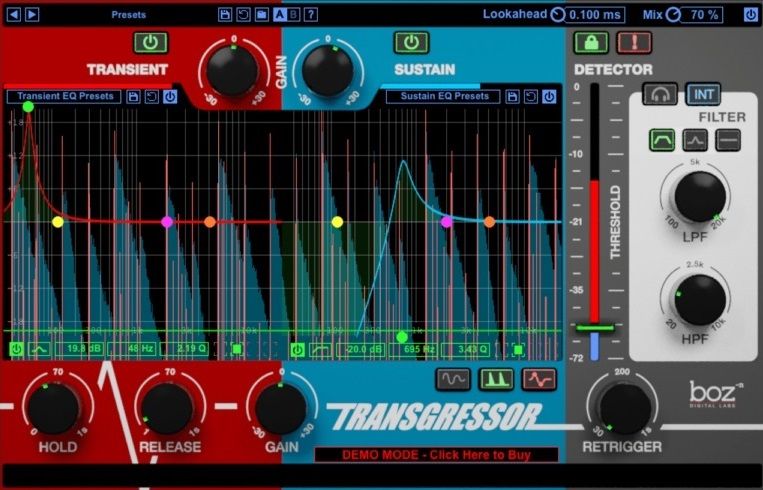This screenshot has height=490, width=763.
Task: Click the Lookahead small knob
Action: click(557, 15)
